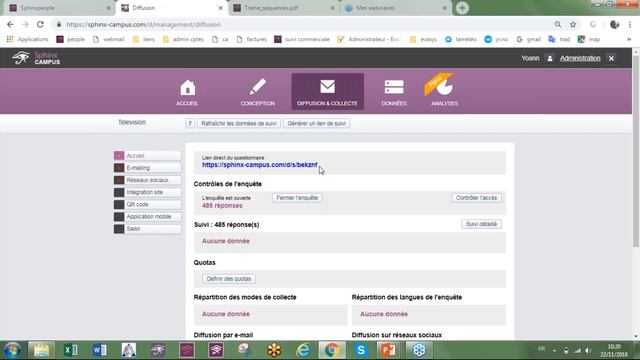Select Intégration site in the sidebar
This screenshot has width=640, height=360.
[x=147, y=192]
